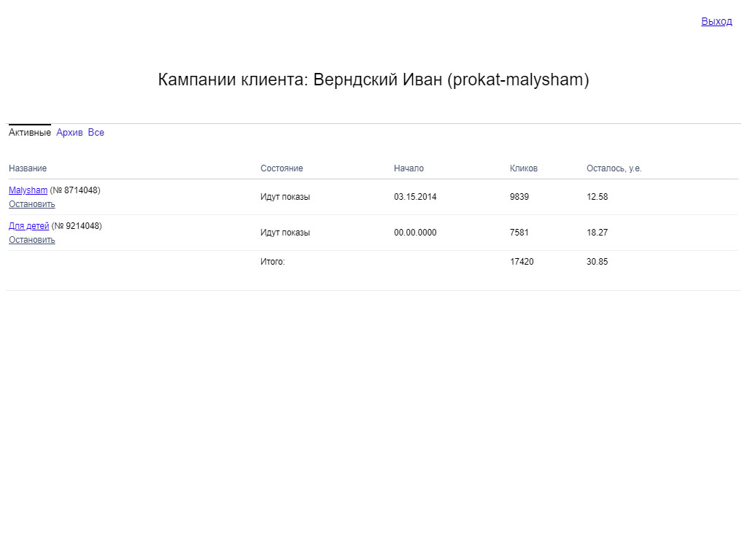
Task: Switch to the Архив tab
Action: coord(69,133)
